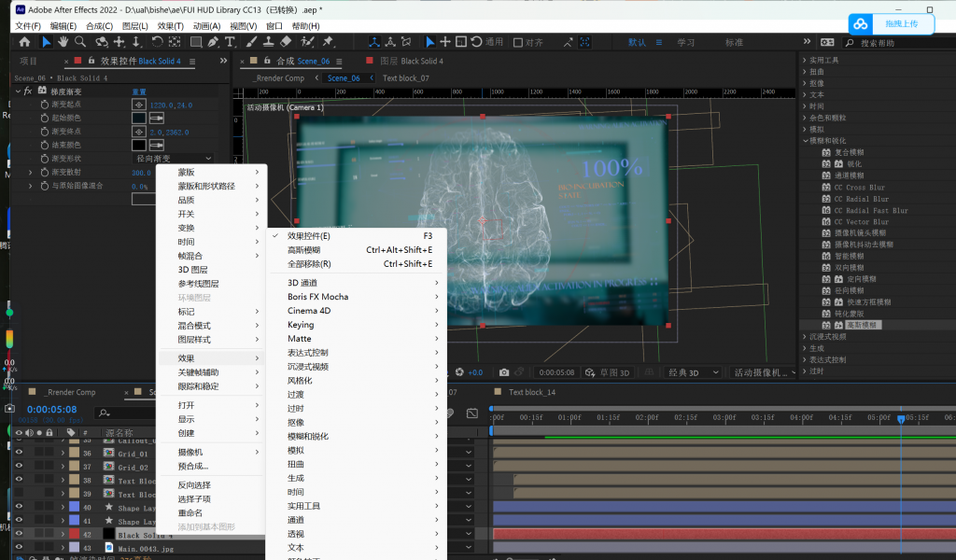Click stopwatch for 渐变散射 property

point(45,173)
